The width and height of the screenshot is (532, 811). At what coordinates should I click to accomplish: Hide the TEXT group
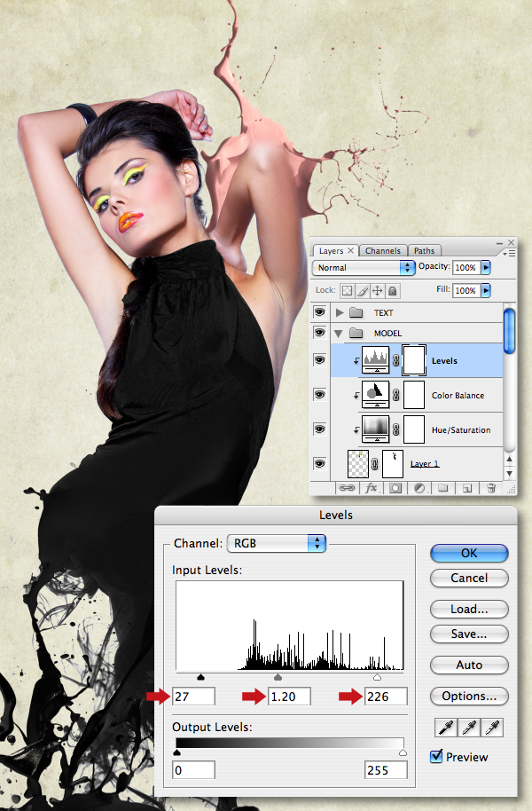click(x=320, y=311)
